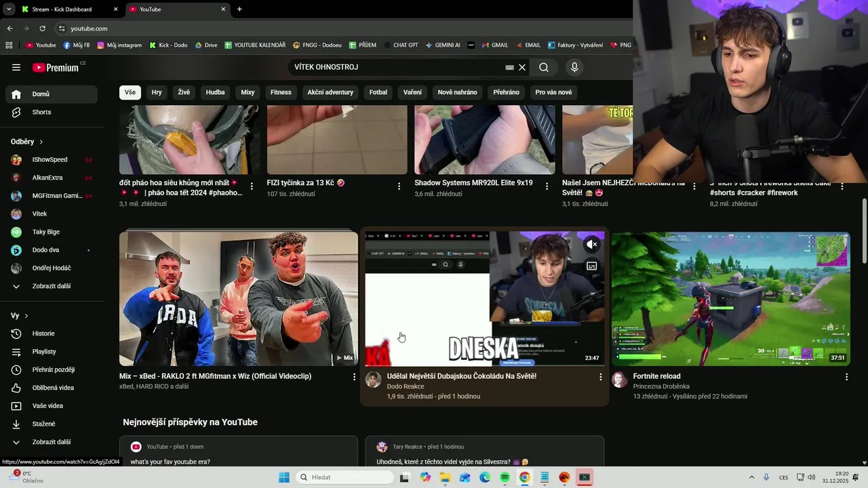Expand subscriptions with Zobrazit další under Odběry
Viewport: 868px width, 488px height.
coord(52,286)
